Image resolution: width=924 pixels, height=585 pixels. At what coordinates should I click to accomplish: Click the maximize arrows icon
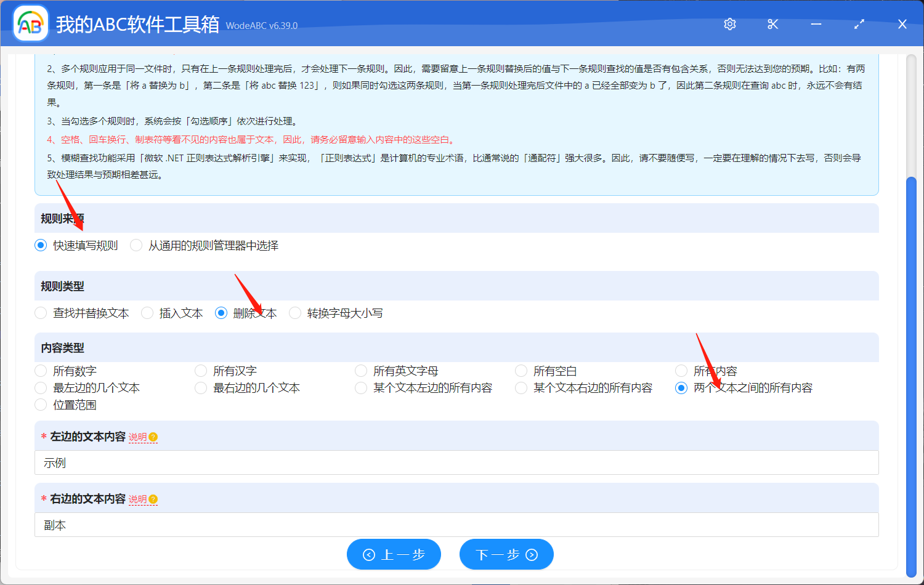(x=859, y=24)
